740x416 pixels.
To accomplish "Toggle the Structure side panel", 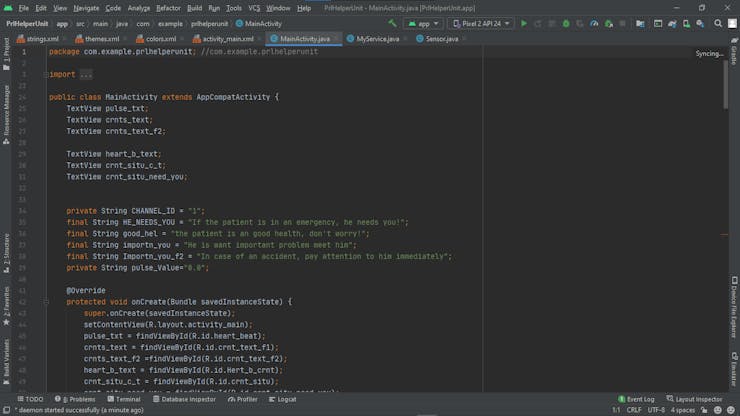I will (x=6, y=248).
